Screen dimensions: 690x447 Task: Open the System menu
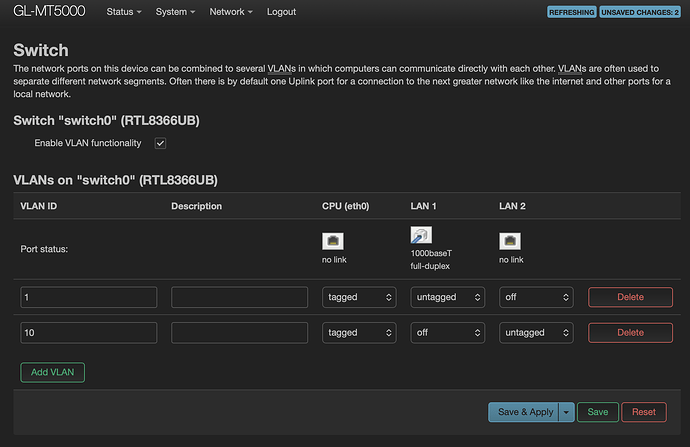(x=176, y=12)
